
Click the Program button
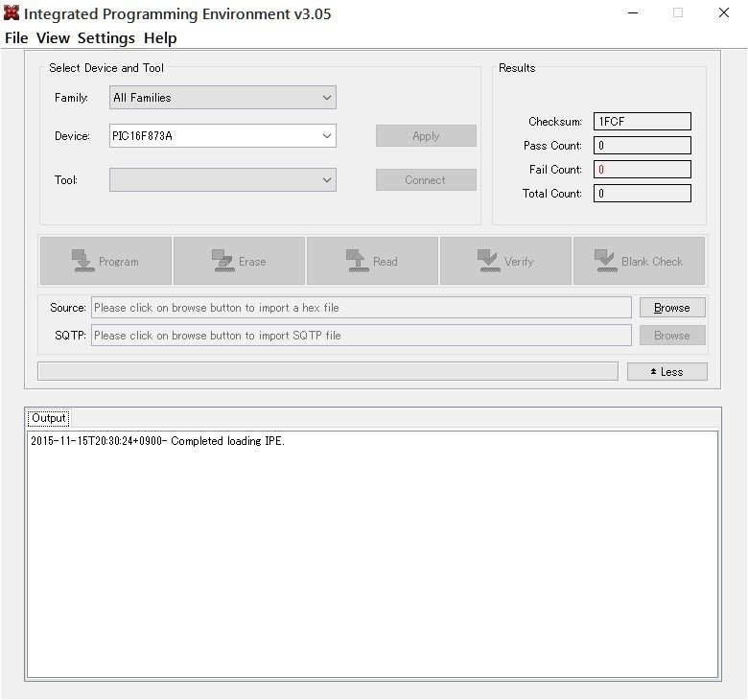tap(105, 261)
